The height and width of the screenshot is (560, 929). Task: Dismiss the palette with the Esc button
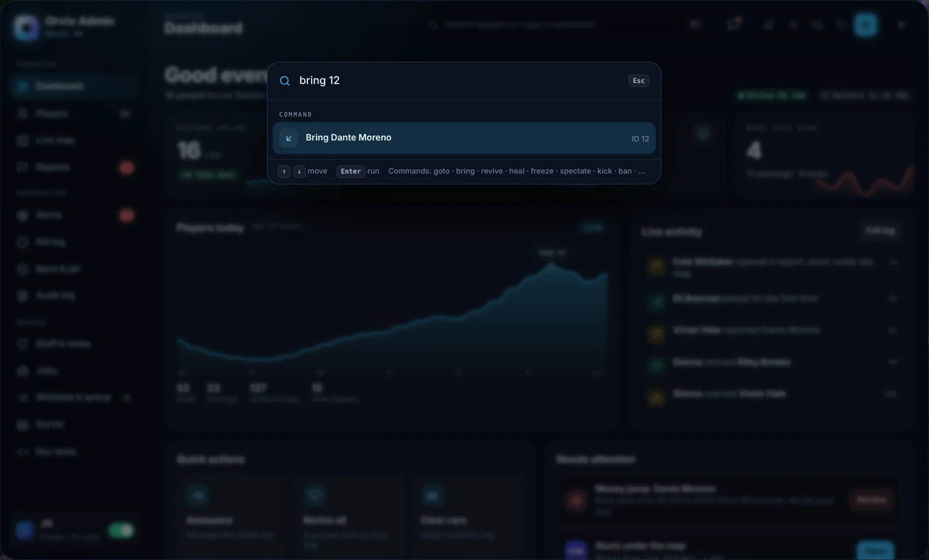pyautogui.click(x=638, y=81)
